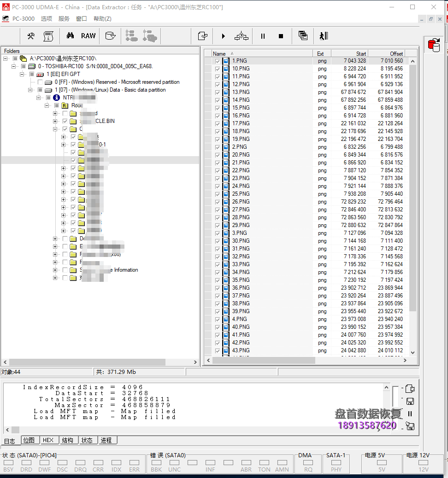Select the NTFS info icon in tree
Screen dimensions: 448x478
pyautogui.click(x=56, y=98)
